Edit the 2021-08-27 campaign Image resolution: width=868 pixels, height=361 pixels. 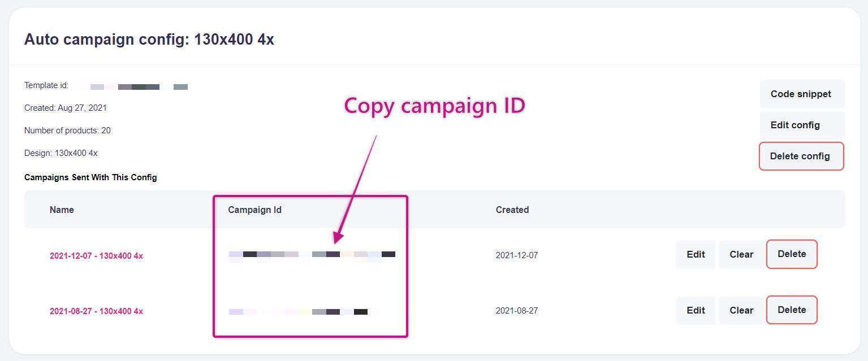coord(696,310)
